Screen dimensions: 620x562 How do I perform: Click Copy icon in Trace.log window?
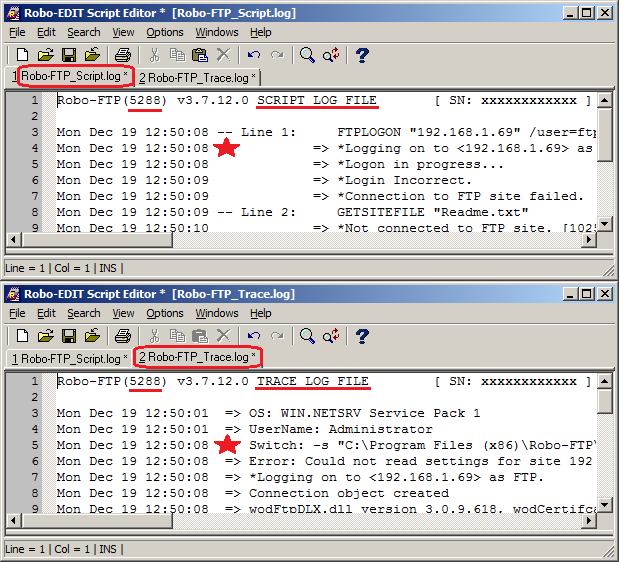click(177, 336)
